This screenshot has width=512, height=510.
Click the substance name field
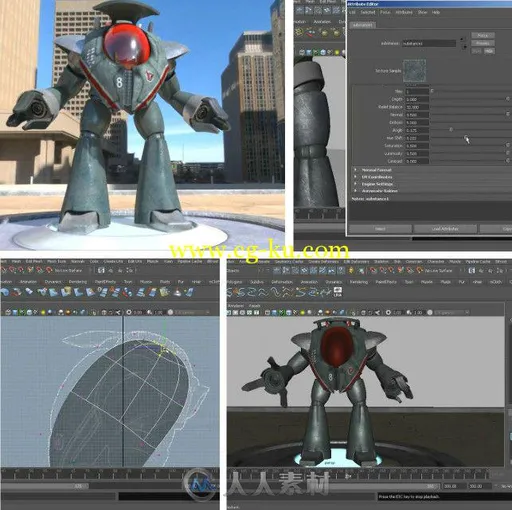[429, 43]
